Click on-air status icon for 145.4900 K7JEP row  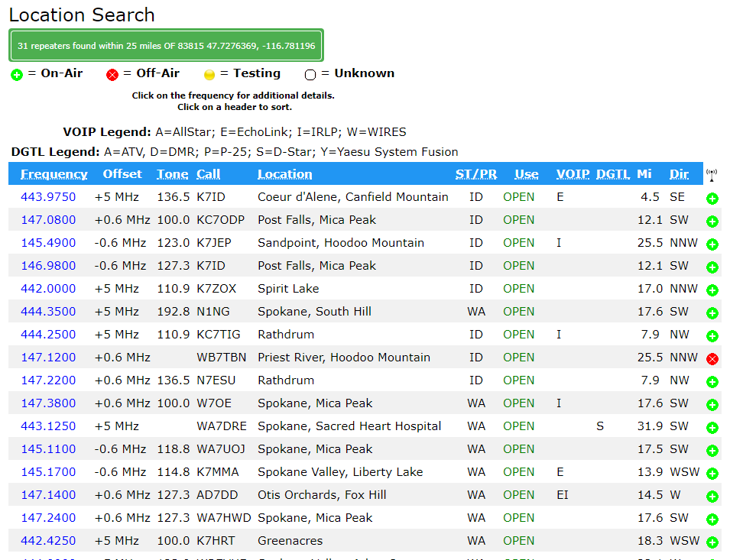coord(712,244)
